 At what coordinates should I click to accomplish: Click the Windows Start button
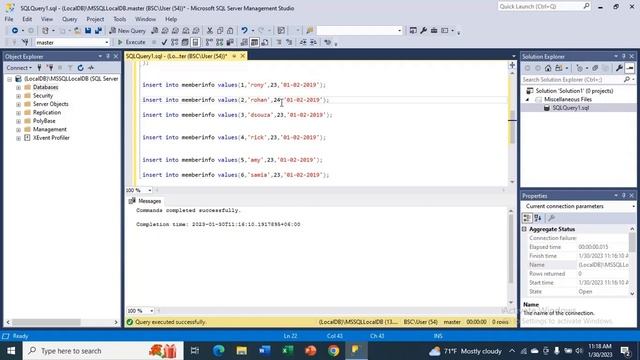pyautogui.click(x=11, y=351)
